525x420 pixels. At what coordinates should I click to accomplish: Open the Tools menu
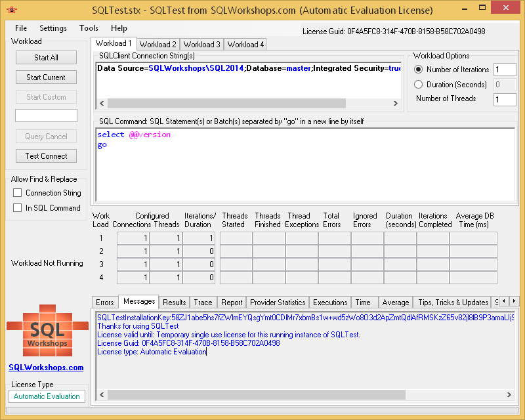[x=89, y=28]
